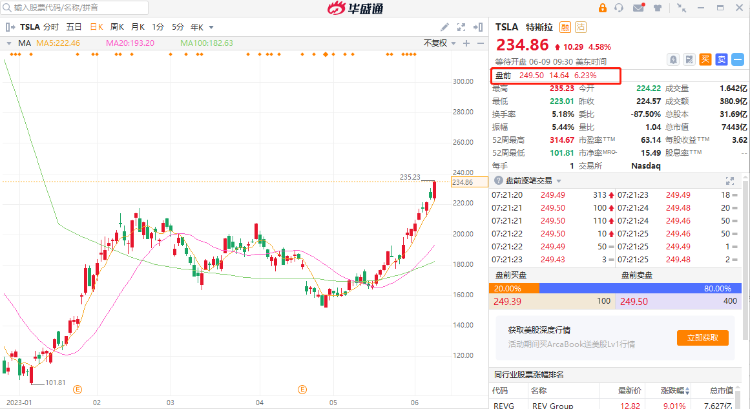Sort by 涨跌幅 column arrows
The width and height of the screenshot is (750, 409).
click(x=687, y=391)
